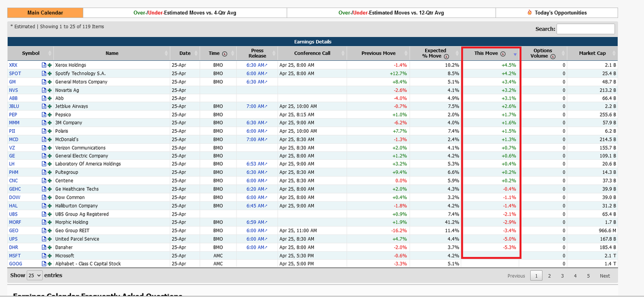The image size is (644, 297).
Task: Open the SPOT ticker link
Action: click(15, 73)
